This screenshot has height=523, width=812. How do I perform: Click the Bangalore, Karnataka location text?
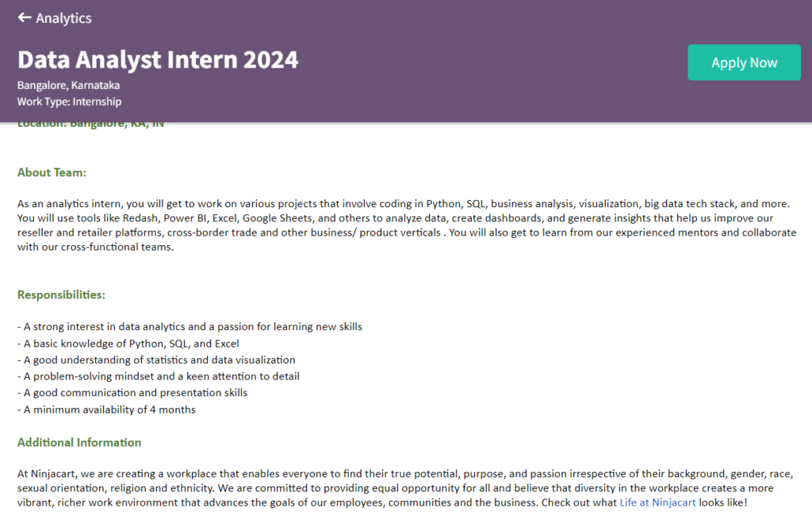[67, 85]
